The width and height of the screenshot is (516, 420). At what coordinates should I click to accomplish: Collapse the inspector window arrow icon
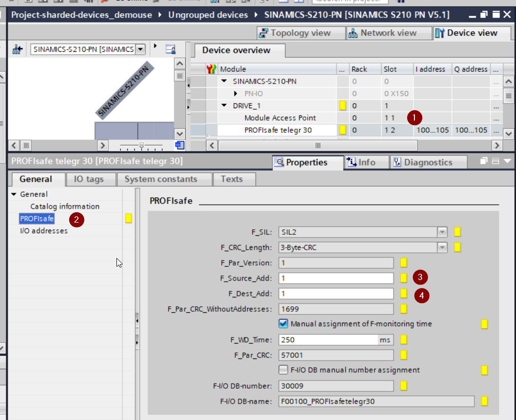tap(507, 161)
